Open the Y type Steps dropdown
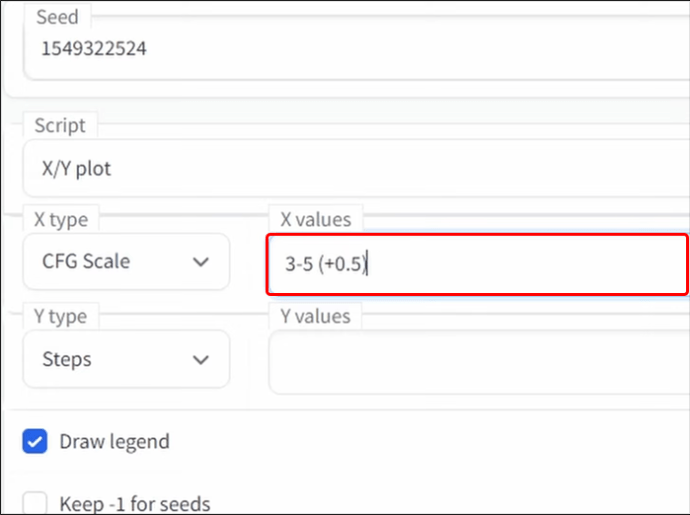This screenshot has width=690, height=515. click(x=127, y=359)
